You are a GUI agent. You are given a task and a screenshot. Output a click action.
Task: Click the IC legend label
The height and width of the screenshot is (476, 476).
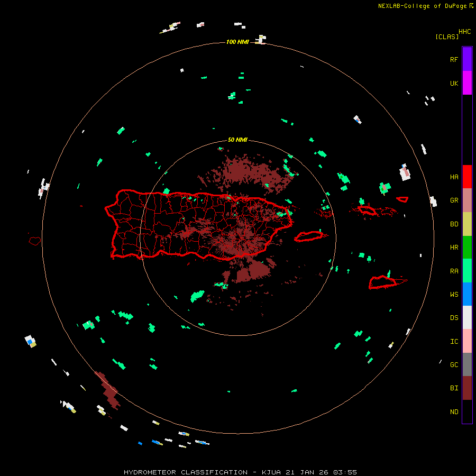point(454,342)
